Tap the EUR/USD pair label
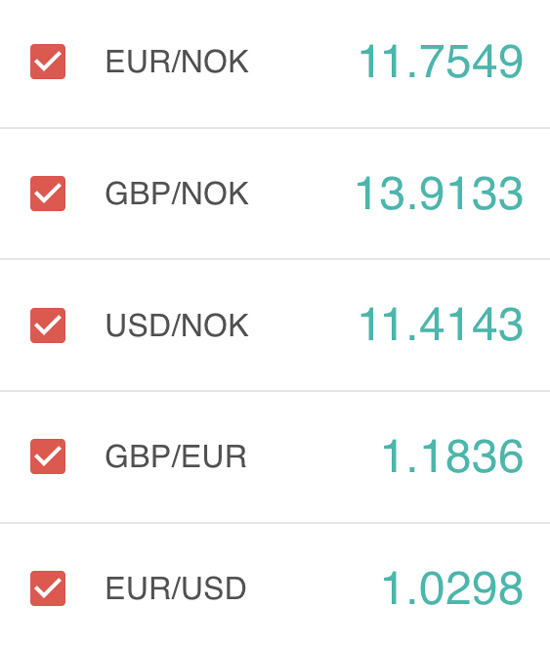The image size is (550, 650). coord(176,588)
